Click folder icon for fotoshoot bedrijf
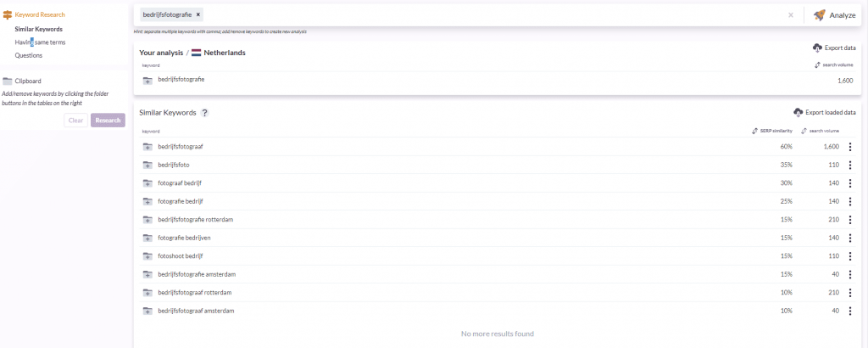Screen dimensions: 868x348 pos(147,256)
